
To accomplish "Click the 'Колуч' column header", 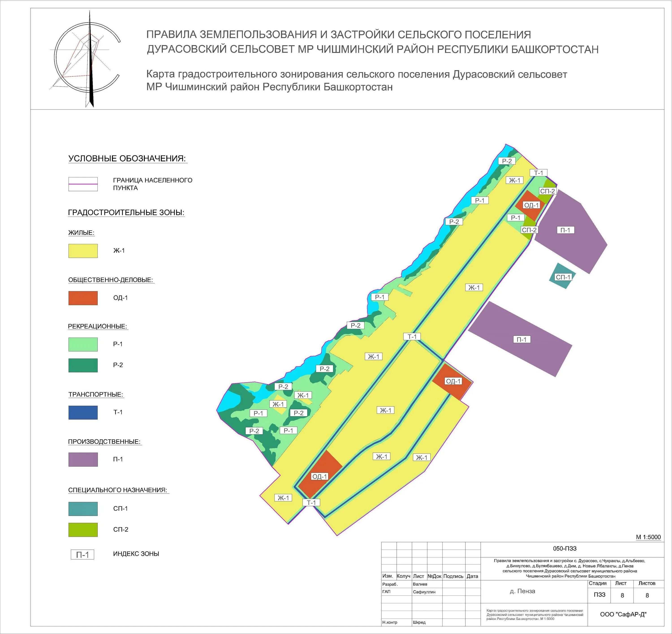I will 404,576.
